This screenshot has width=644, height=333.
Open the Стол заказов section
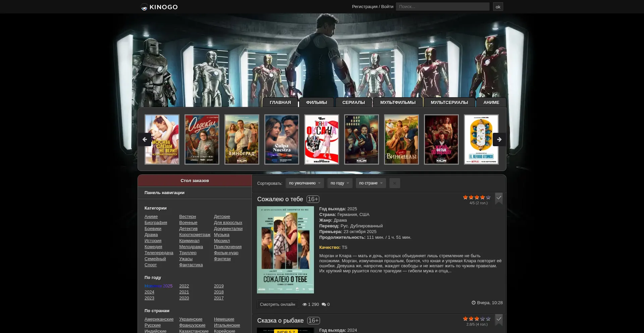click(195, 181)
